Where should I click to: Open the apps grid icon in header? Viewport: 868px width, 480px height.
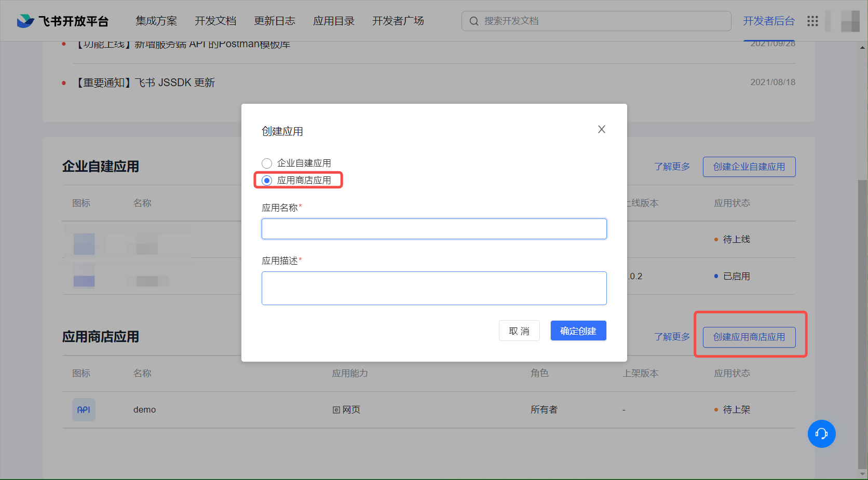[812, 21]
